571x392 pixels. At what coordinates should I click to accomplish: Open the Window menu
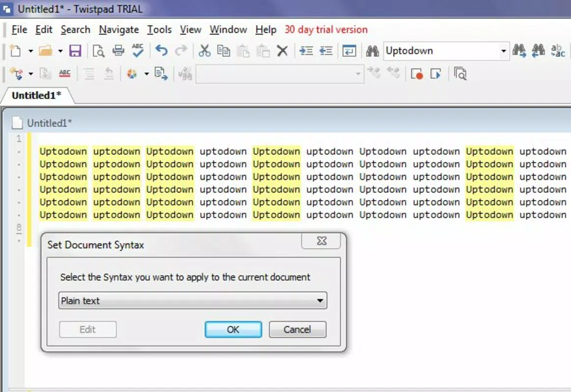[x=228, y=29]
